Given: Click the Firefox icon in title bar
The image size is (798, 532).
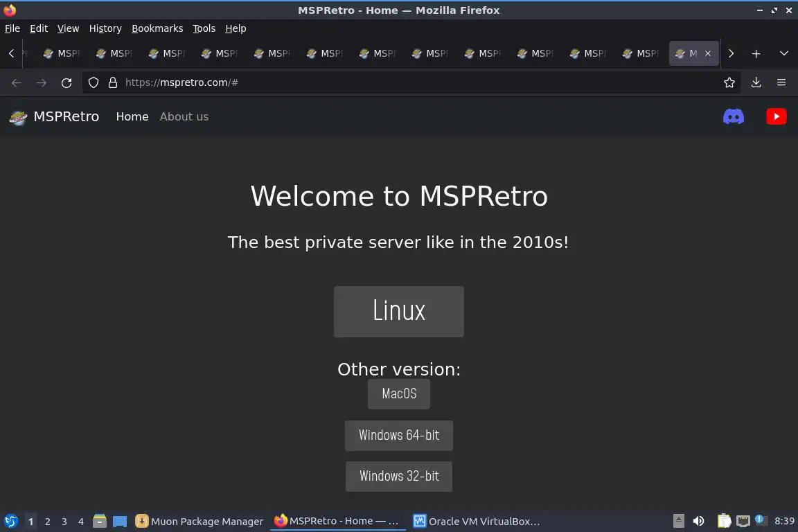Looking at the screenshot, I should 10,10.
